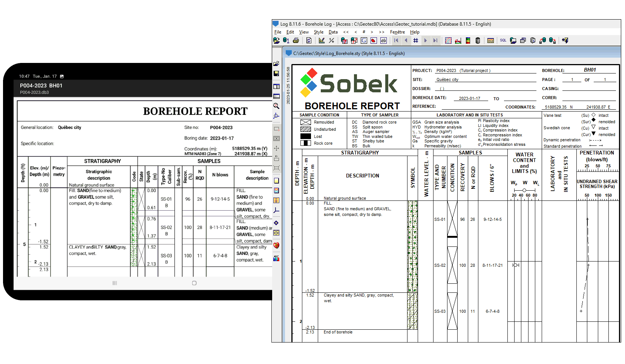Click the gray cylinder sample icon
This screenshot has height=364, width=625.
coord(478,40)
